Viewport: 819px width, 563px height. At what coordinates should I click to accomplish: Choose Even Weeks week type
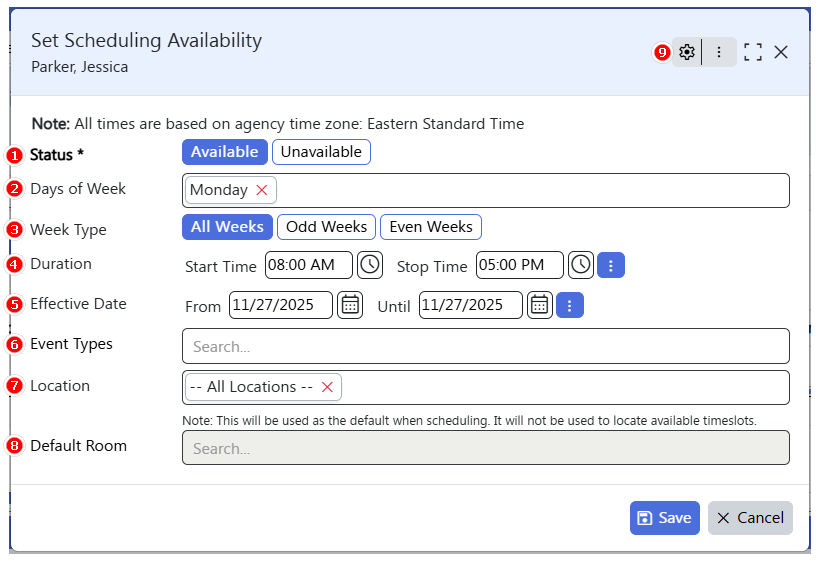(x=431, y=227)
